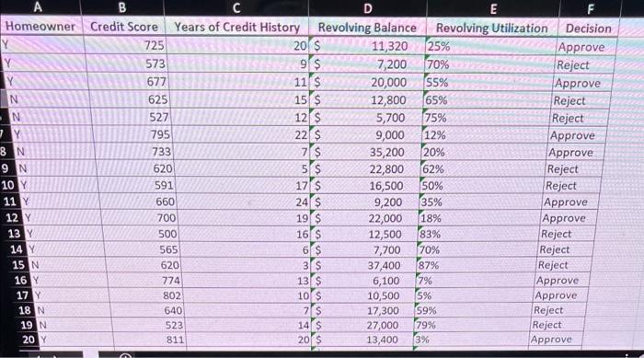Click the Homeowner header cell
Image resolution: width=644 pixels, height=358 pixels.
coord(40,27)
